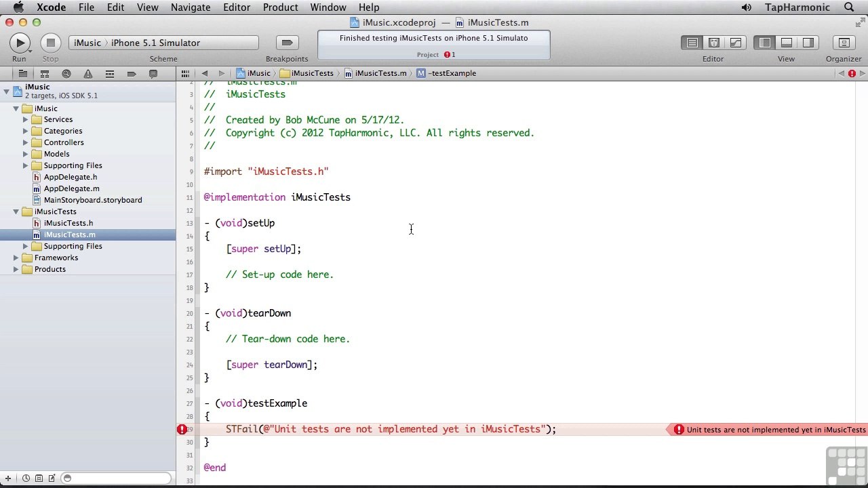Image resolution: width=868 pixels, height=488 pixels.
Task: Jump to previous issue arrow
Action: point(842,73)
